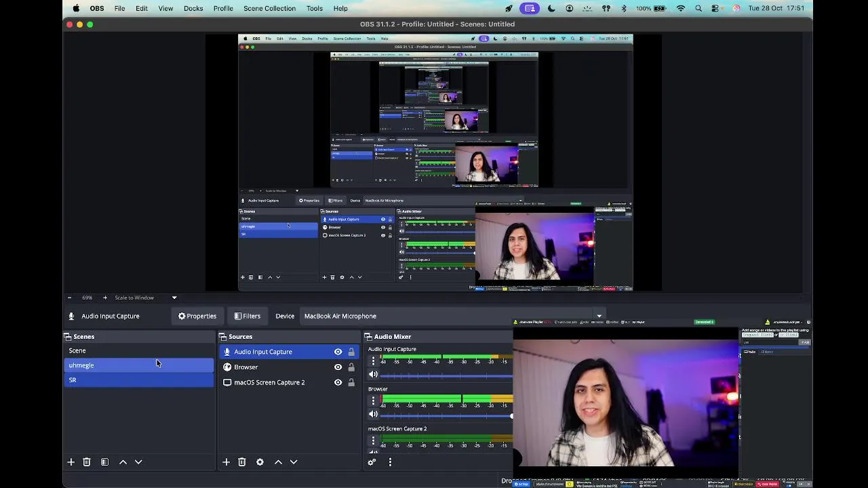Delete the selected scene with trash icon
Viewport: 868px width, 488px height.
coord(87,462)
